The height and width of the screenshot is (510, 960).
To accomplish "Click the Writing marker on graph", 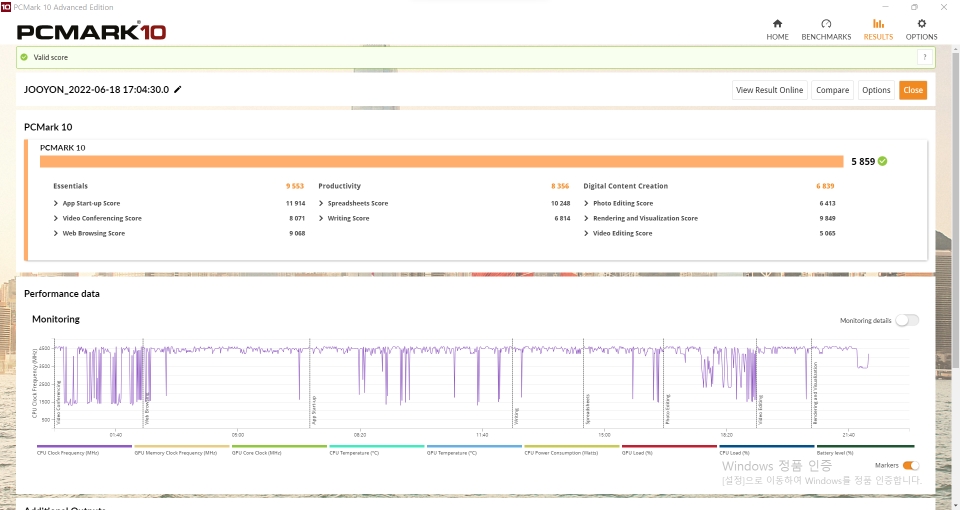I will tap(517, 416).
